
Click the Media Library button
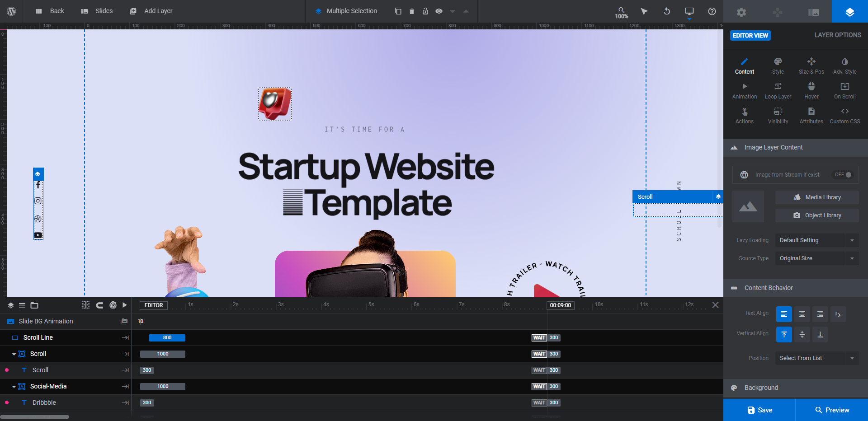[x=817, y=197]
